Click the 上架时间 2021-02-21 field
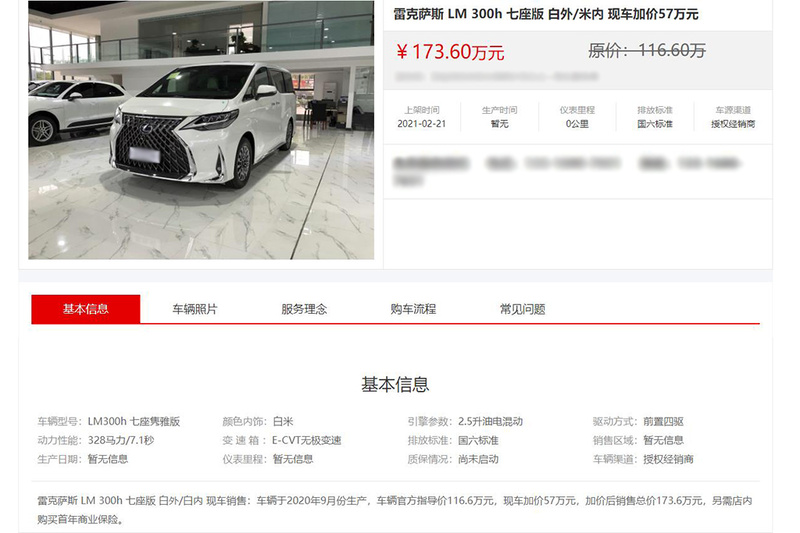This screenshot has height=533, width=800. click(x=421, y=117)
